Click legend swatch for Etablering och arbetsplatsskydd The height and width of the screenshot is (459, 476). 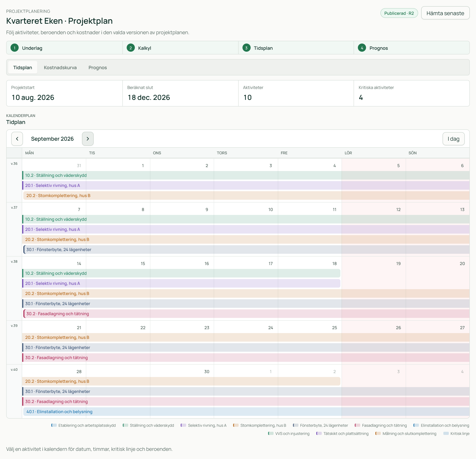[54, 425]
